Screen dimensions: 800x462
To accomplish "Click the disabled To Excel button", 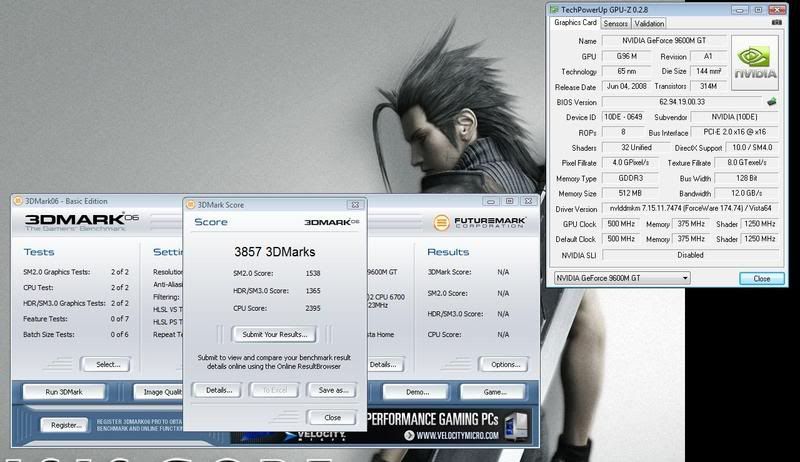I will 275,390.
